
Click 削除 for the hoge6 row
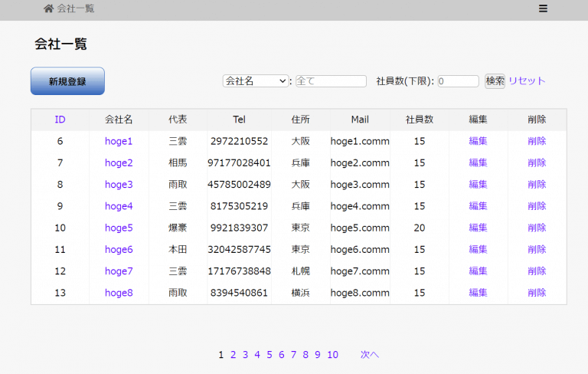537,249
